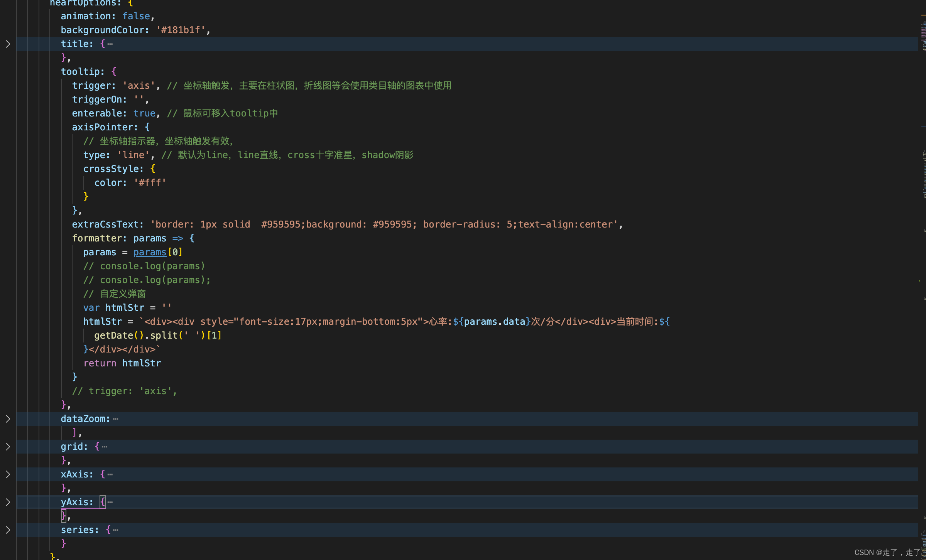Click the commented '// trigger: 'axis'' line

point(125,391)
